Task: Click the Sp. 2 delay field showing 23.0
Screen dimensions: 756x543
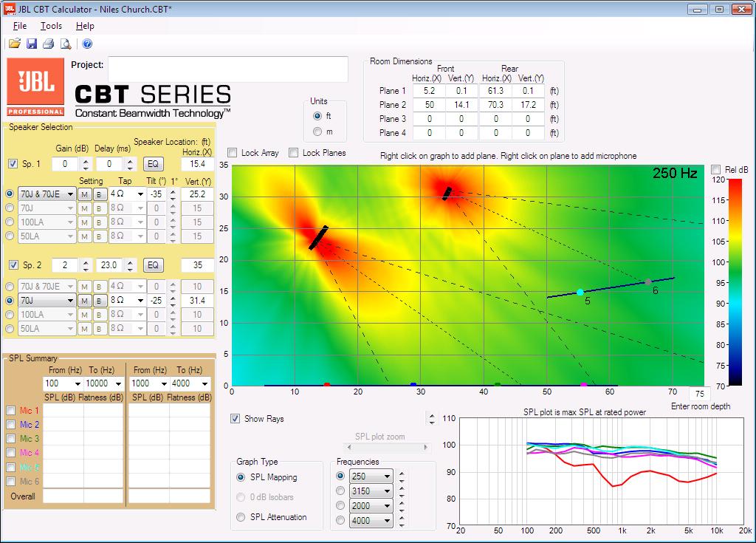Action: coord(109,265)
